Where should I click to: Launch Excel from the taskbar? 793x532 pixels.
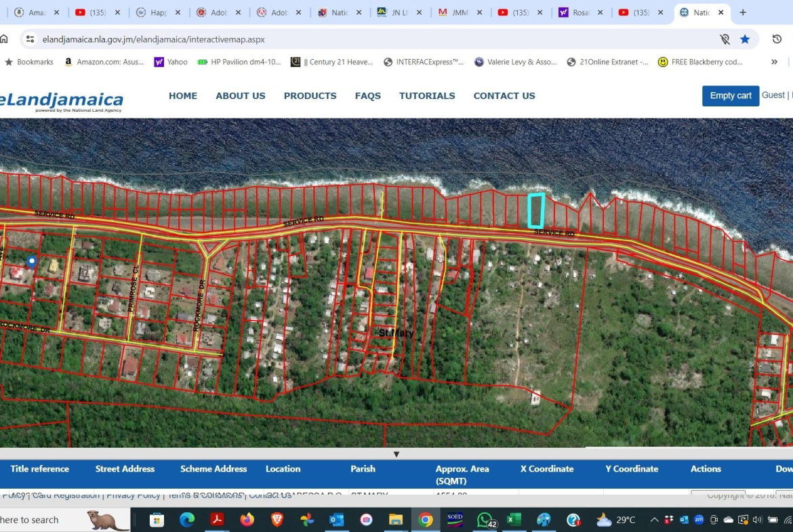tap(513, 520)
